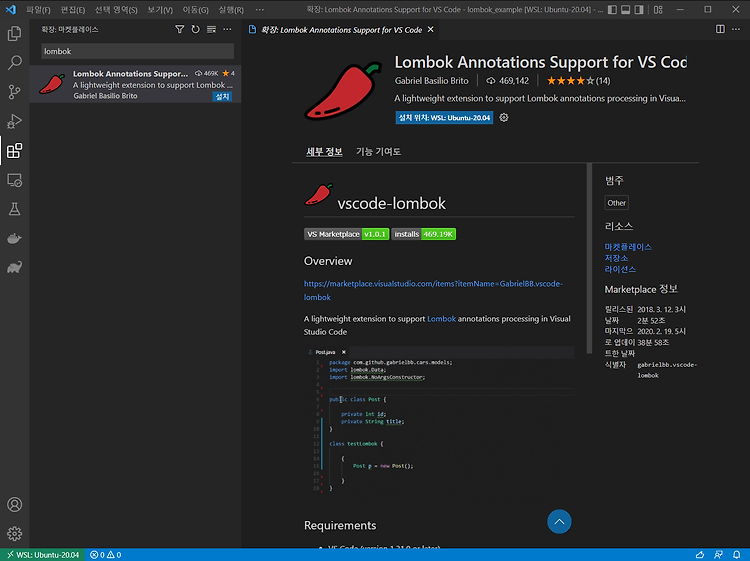Click the Other category tag
Image resolution: width=750 pixels, height=561 pixels.
pos(616,203)
